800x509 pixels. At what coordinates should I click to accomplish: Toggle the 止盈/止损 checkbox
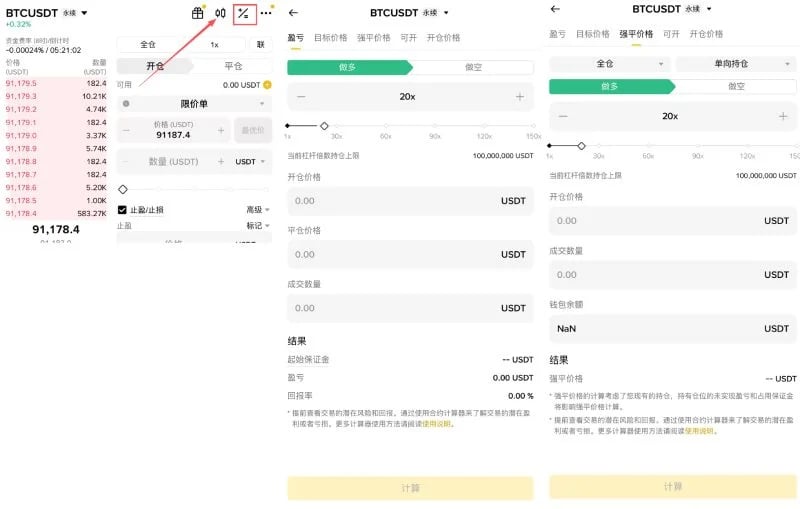tap(122, 210)
